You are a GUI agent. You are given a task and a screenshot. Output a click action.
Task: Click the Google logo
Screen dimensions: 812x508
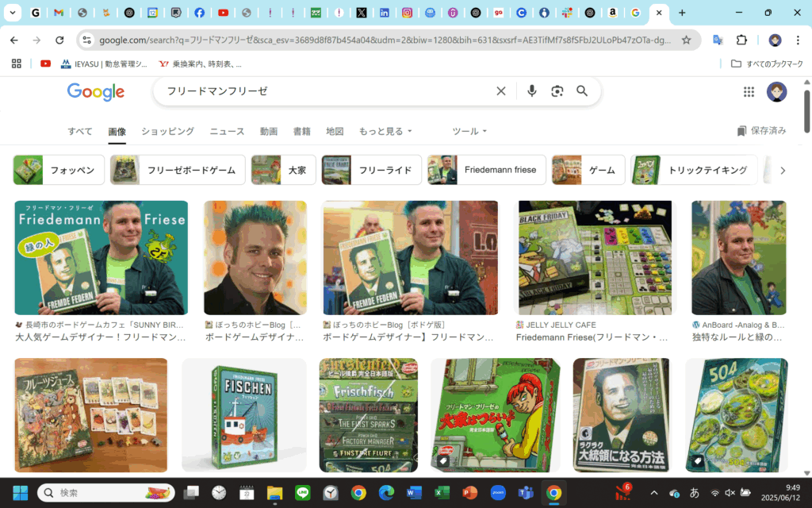pyautogui.click(x=96, y=92)
